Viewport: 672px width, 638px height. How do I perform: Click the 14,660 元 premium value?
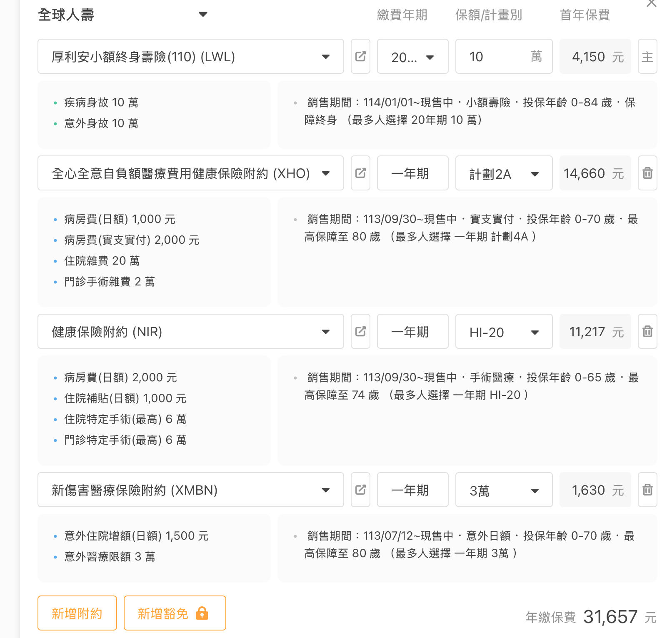click(x=595, y=173)
